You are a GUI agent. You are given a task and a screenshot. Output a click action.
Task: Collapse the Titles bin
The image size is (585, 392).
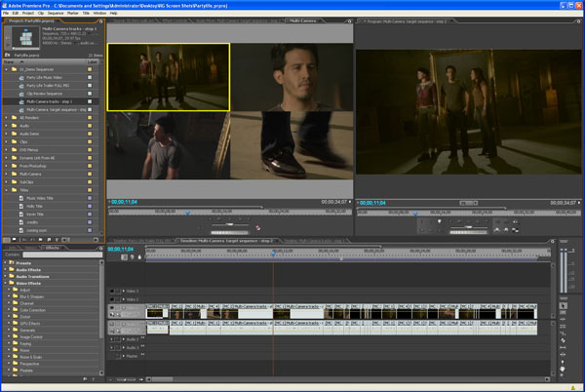7,190
